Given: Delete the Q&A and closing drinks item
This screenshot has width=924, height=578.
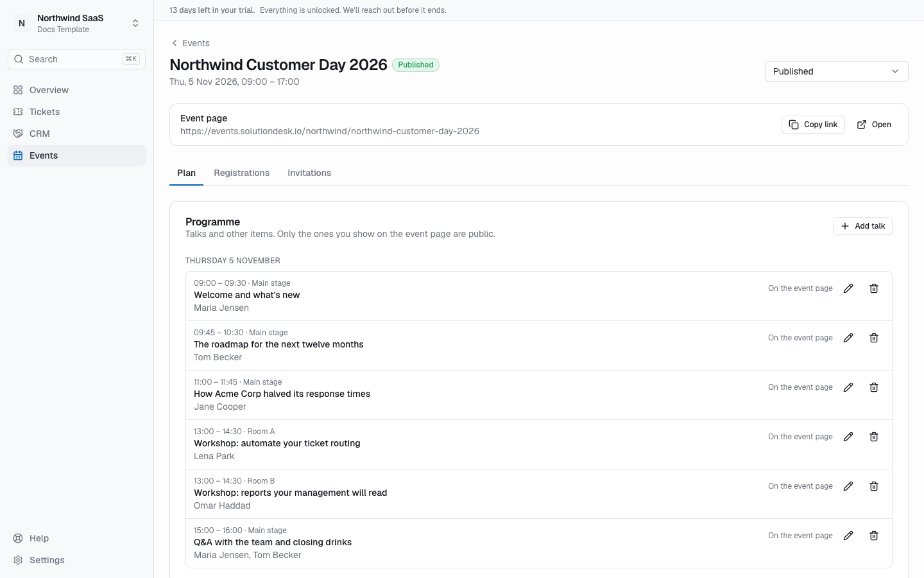Looking at the screenshot, I should coord(874,536).
